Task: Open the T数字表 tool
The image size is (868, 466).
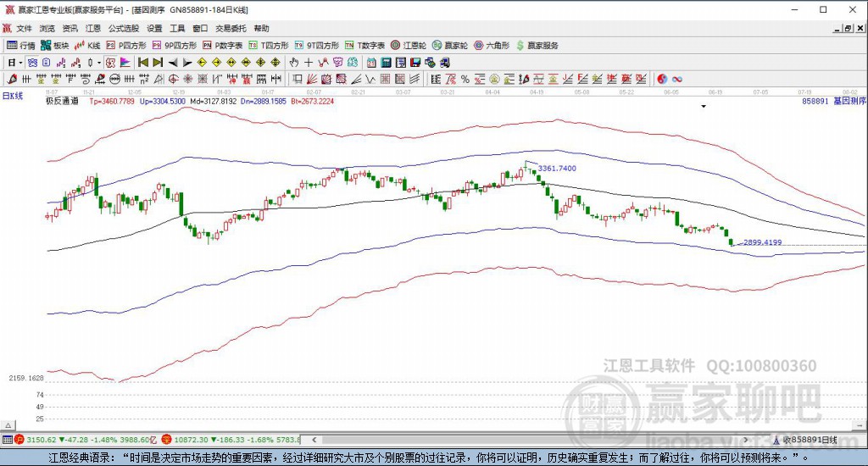Action: (x=364, y=46)
